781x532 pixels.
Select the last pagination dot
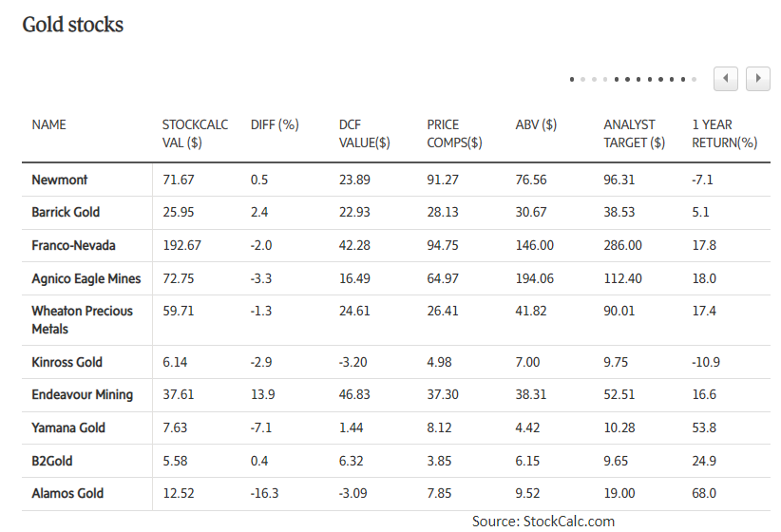694,79
